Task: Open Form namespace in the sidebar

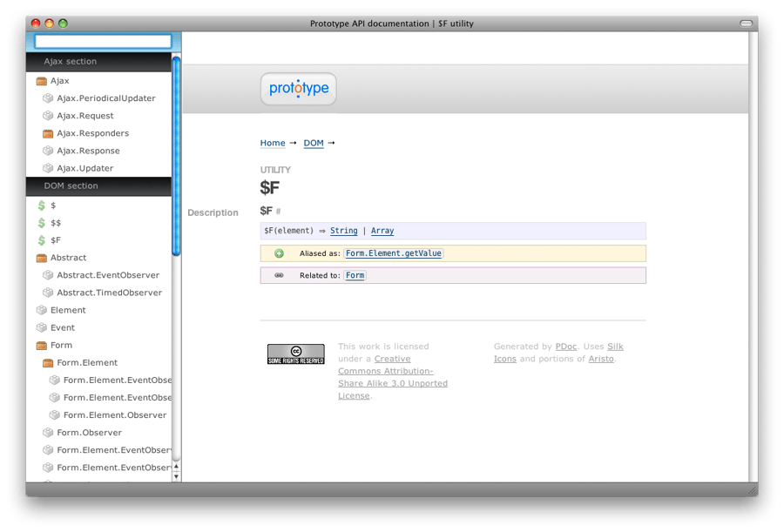Action: 62,346
